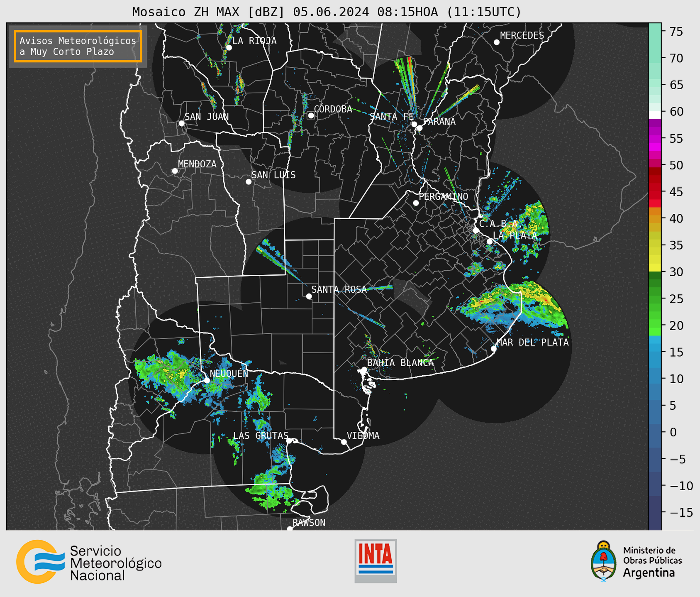Image resolution: width=700 pixels, height=597 pixels.
Task: Click the LAS GRUTAS label text
Action: tap(261, 436)
